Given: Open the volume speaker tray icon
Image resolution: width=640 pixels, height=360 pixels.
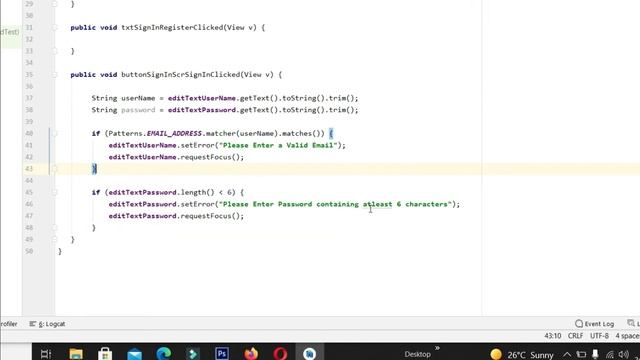Looking at the screenshot, I should 623,354.
